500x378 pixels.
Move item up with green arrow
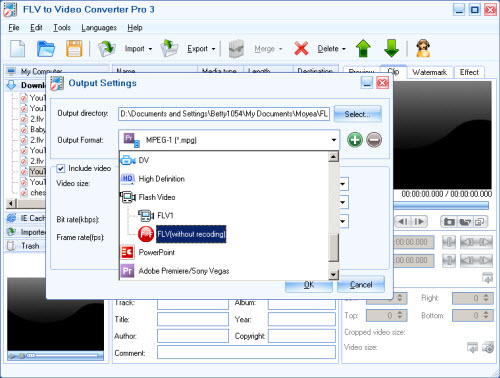[x=363, y=49]
